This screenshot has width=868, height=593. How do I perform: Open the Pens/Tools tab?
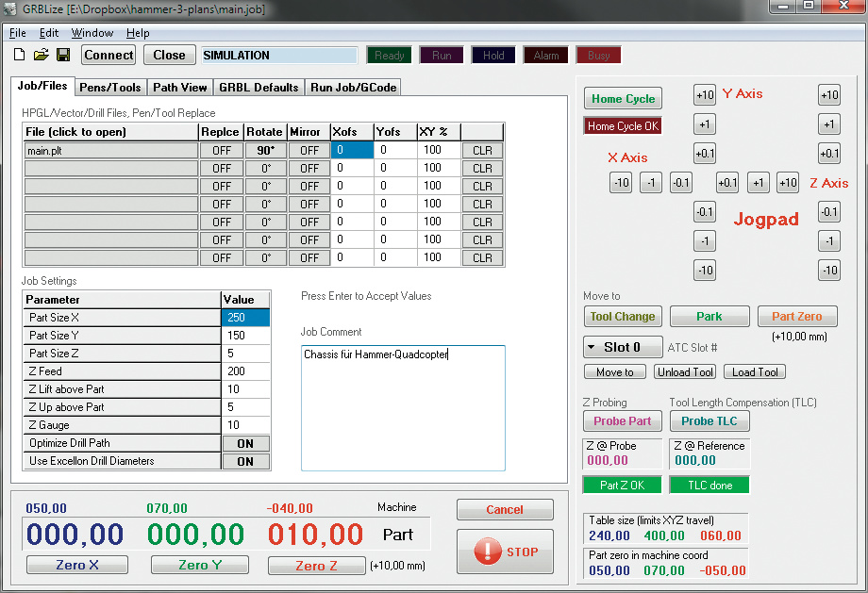tap(110, 88)
